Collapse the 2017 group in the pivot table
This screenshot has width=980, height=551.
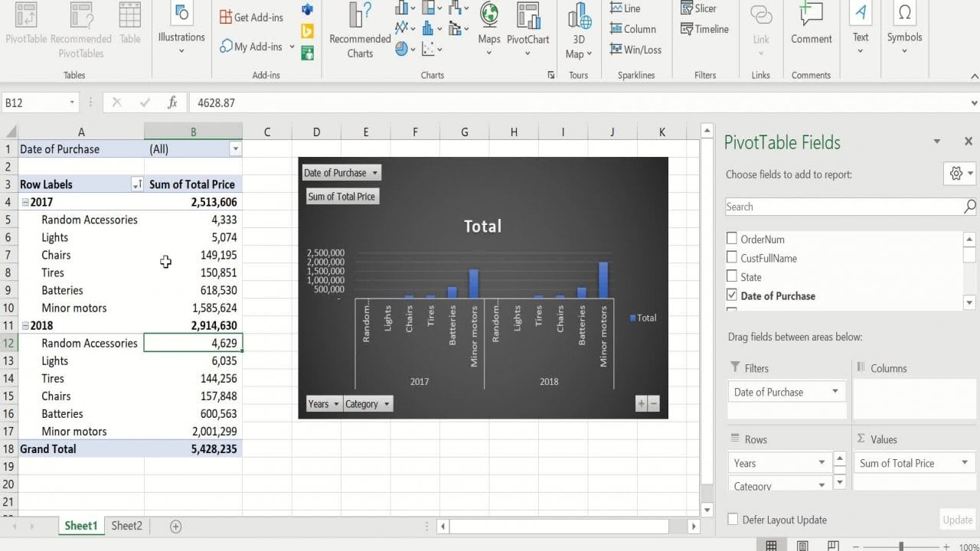click(x=25, y=203)
